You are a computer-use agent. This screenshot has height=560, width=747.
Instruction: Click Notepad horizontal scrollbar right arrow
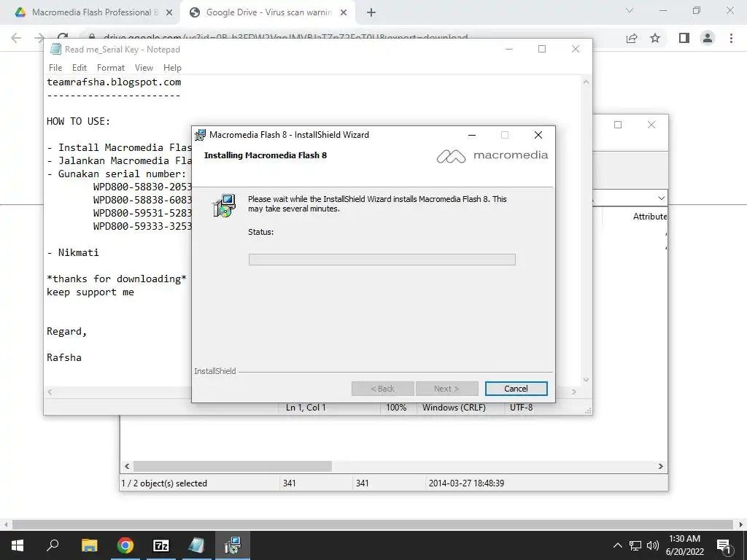[x=574, y=392]
